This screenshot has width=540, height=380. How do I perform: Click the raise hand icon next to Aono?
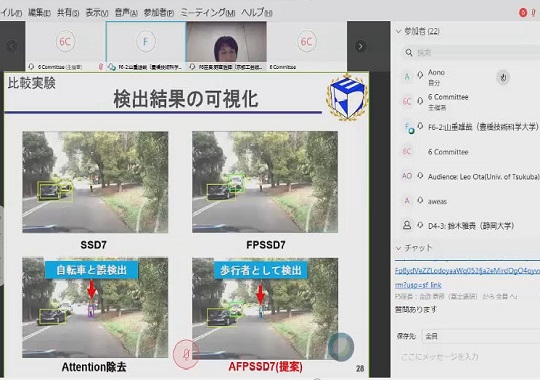coord(503,78)
